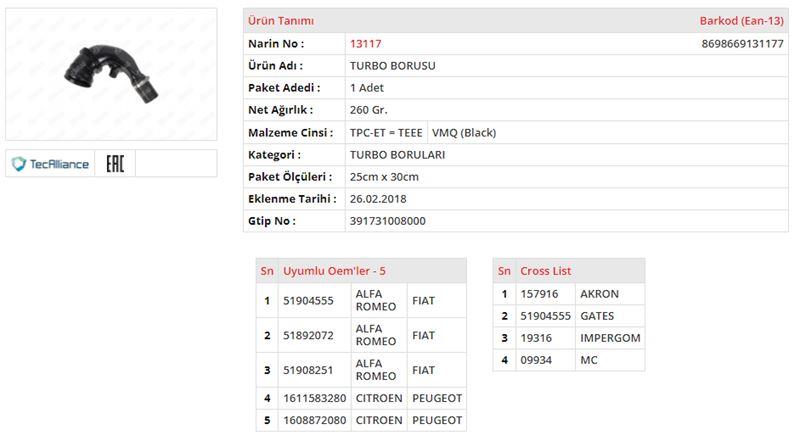Click the VMQ (Black) material tag
Screen dimensions: 800x441
464,133
